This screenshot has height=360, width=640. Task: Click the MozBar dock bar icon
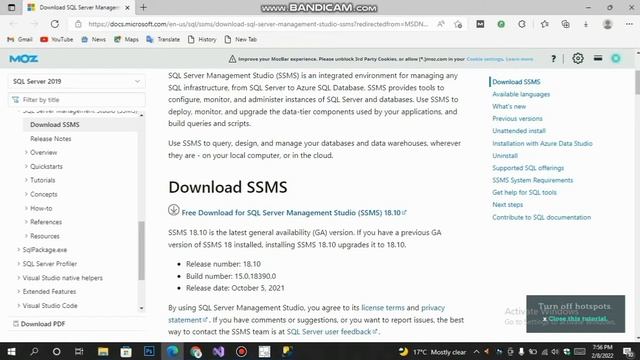pyautogui.click(x=598, y=58)
